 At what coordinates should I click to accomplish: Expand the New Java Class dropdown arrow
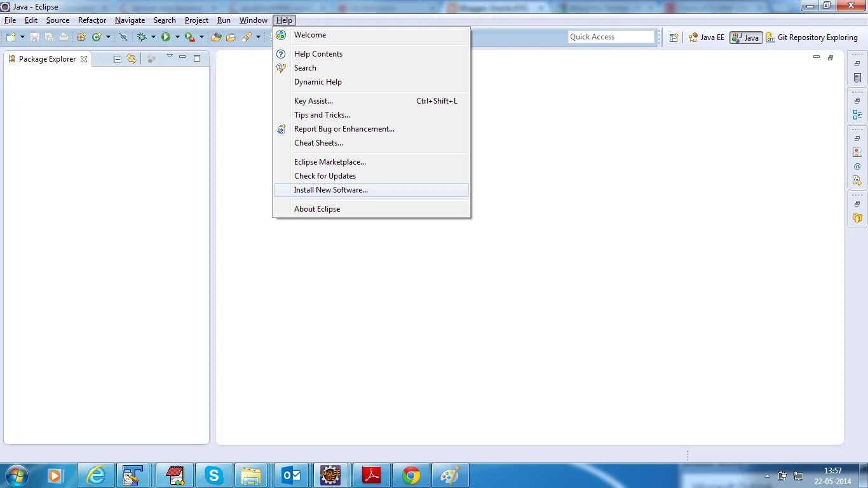pyautogui.click(x=108, y=37)
